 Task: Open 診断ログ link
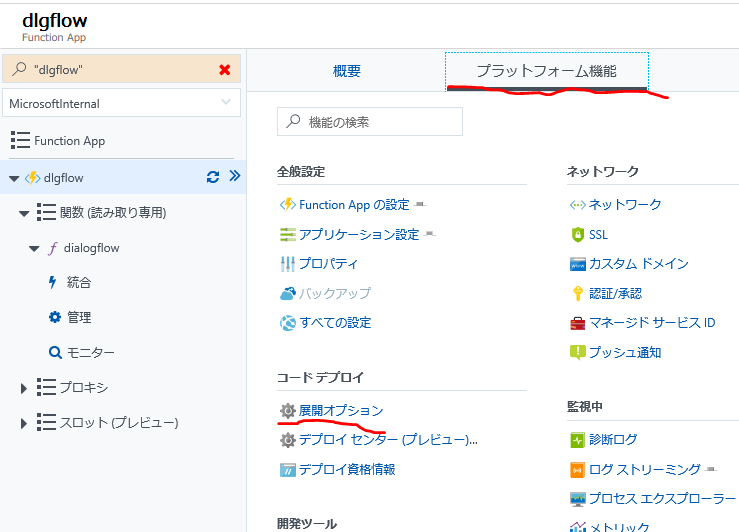tap(613, 440)
